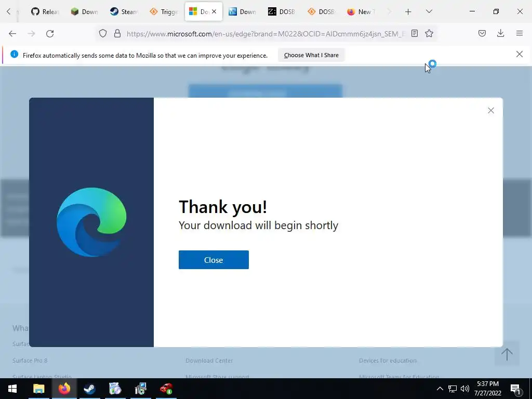Image resolution: width=532 pixels, height=399 pixels.
Task: Show hidden system tray icons
Action: coord(440,389)
